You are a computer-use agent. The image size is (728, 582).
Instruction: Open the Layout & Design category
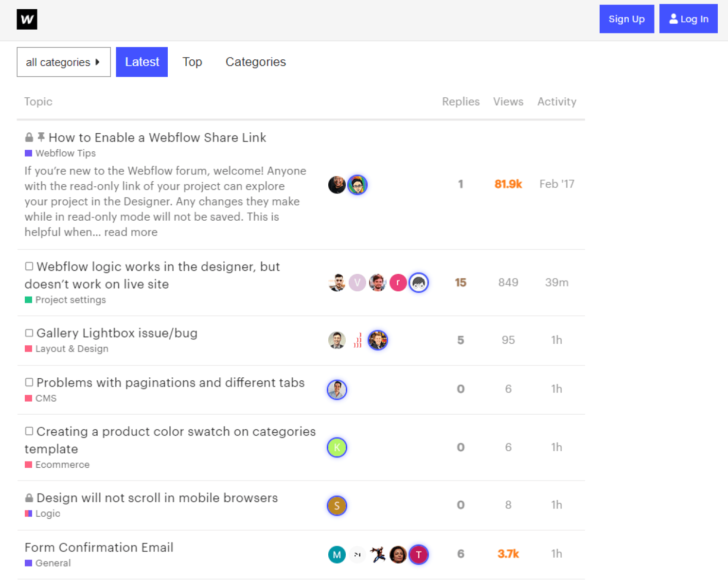tap(67, 349)
